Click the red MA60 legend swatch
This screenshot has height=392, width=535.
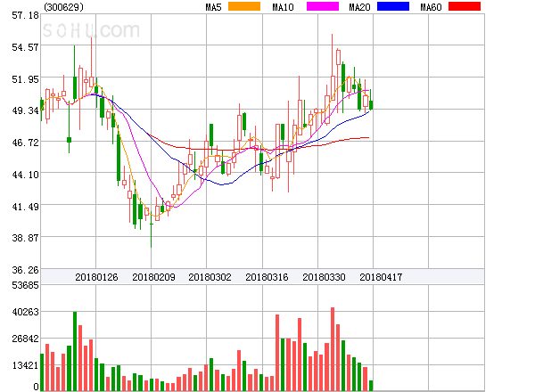point(465,6)
